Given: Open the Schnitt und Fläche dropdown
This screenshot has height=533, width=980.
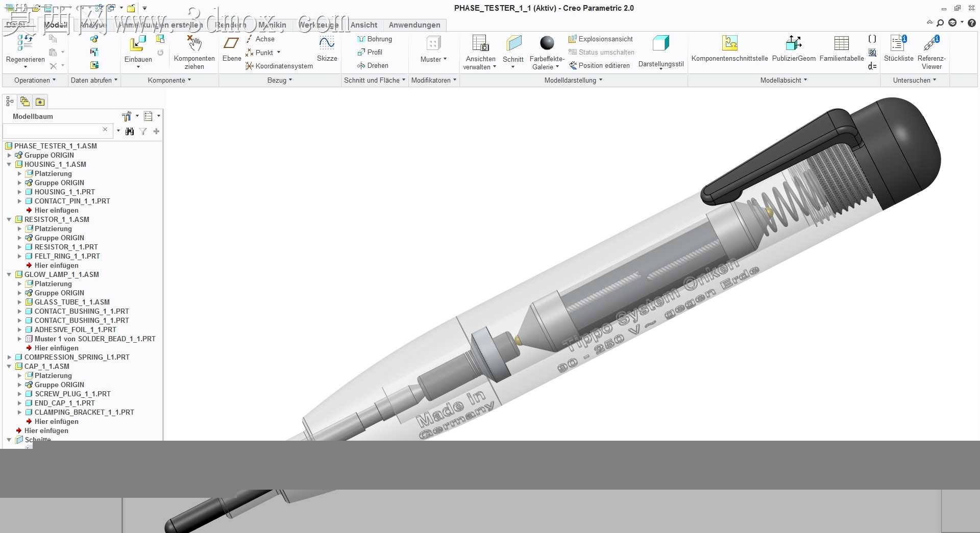Looking at the screenshot, I should [x=375, y=80].
